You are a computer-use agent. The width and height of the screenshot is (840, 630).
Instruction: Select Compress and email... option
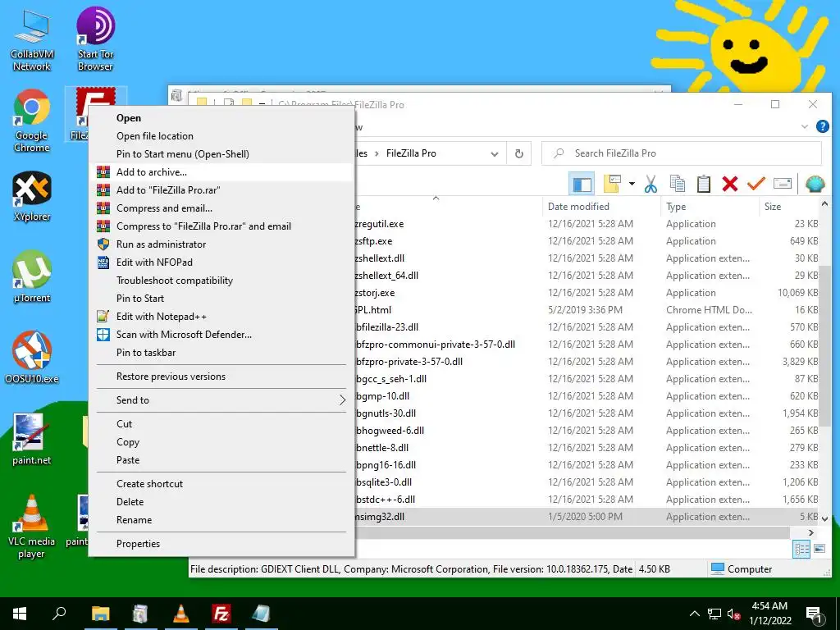221,208
